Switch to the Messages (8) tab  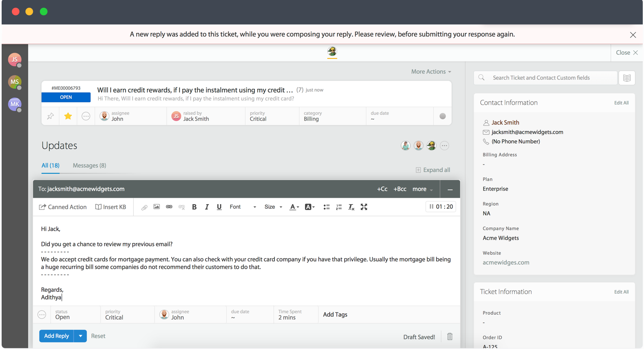click(89, 165)
